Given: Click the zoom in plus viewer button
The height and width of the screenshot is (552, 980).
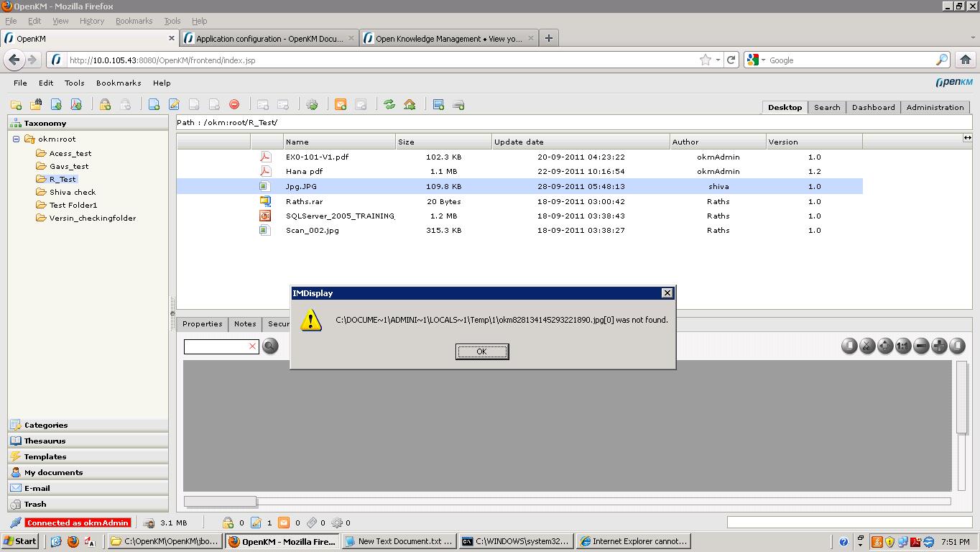Looking at the screenshot, I should 939,346.
